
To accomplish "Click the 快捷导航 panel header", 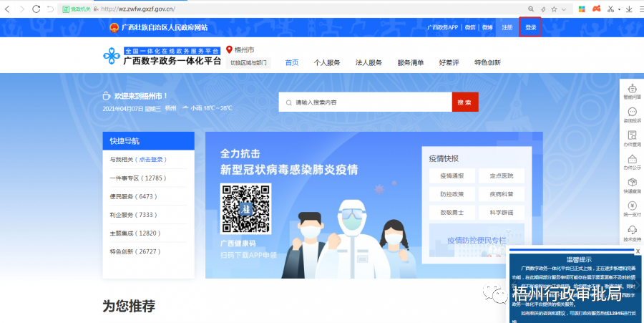I will tap(148, 141).
